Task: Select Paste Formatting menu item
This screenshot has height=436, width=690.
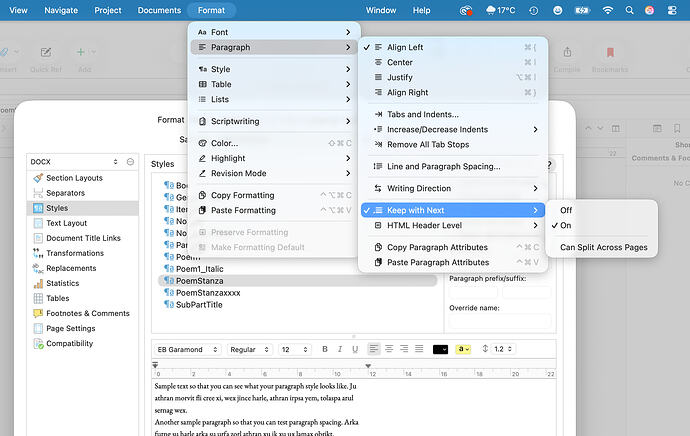Action: click(275, 210)
